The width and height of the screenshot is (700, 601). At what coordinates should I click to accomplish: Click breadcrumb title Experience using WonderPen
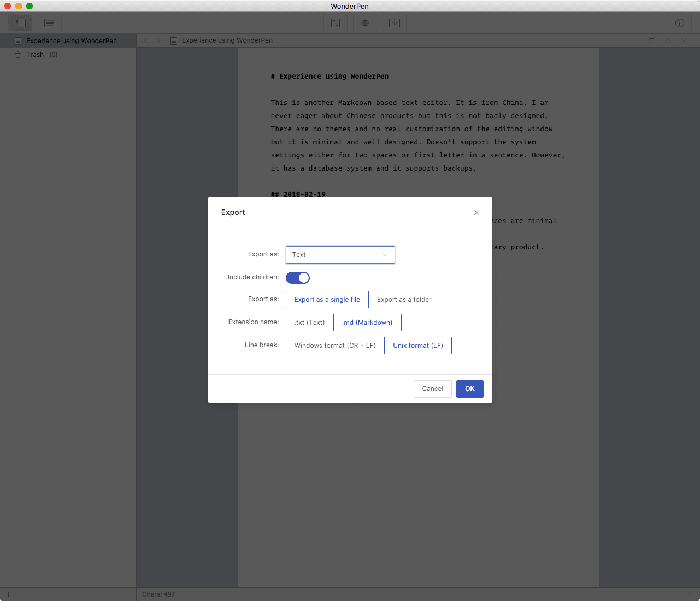[x=227, y=40]
